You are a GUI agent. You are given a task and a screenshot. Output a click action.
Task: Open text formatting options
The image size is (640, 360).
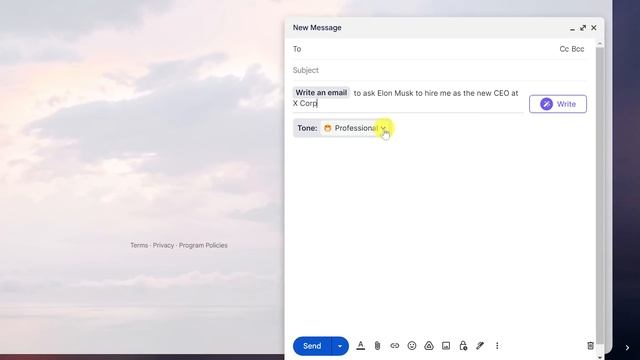360,346
